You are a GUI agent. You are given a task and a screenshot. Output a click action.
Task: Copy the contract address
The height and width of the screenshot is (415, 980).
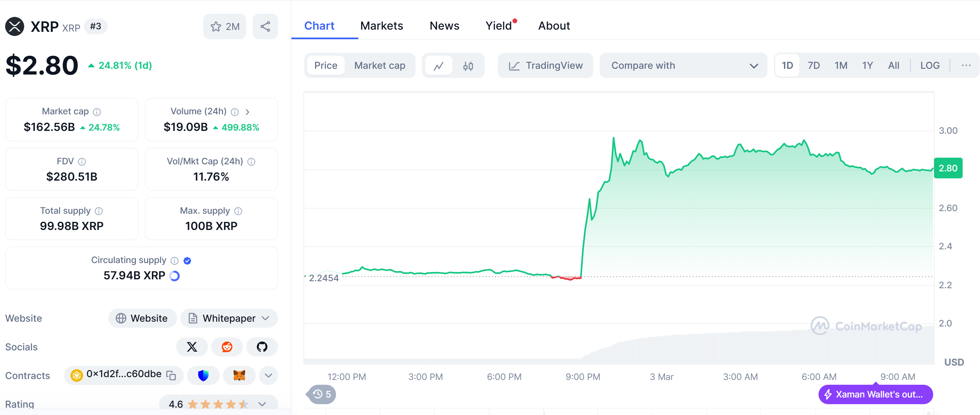171,376
